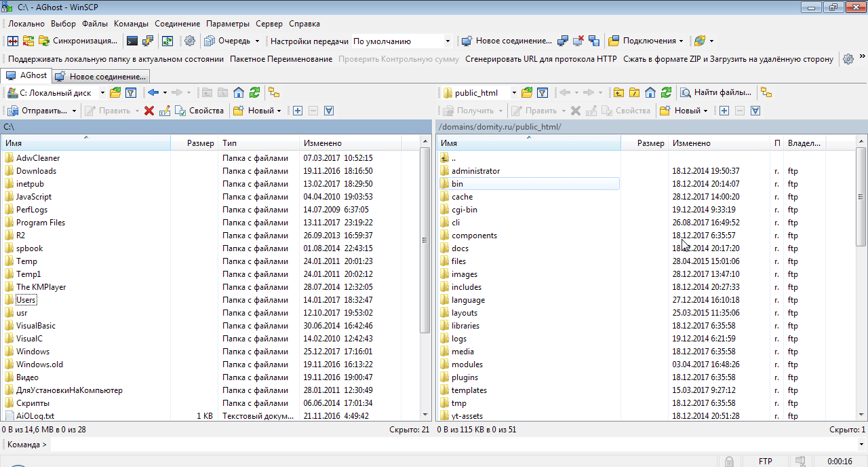Sort the local panel by Размер column
Screen dimensions: 868x467
tap(195, 143)
